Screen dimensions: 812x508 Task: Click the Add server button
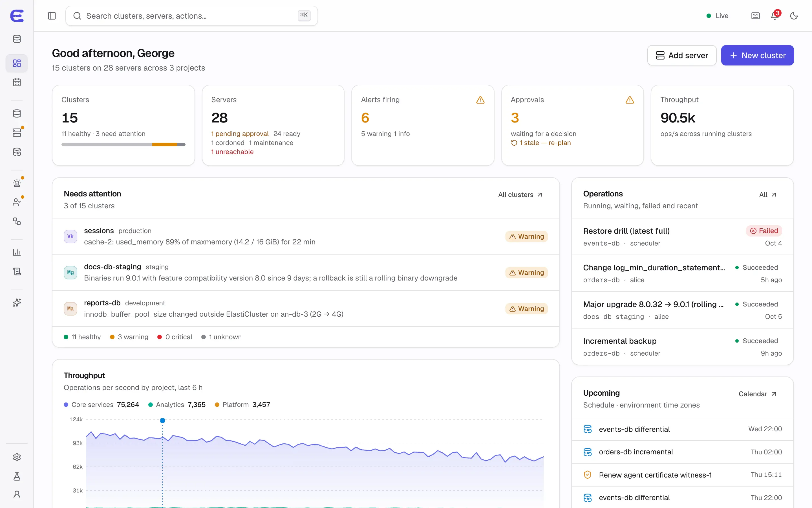682,55
